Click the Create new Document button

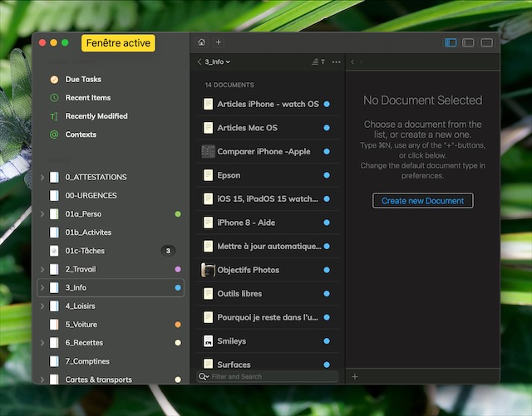(422, 201)
